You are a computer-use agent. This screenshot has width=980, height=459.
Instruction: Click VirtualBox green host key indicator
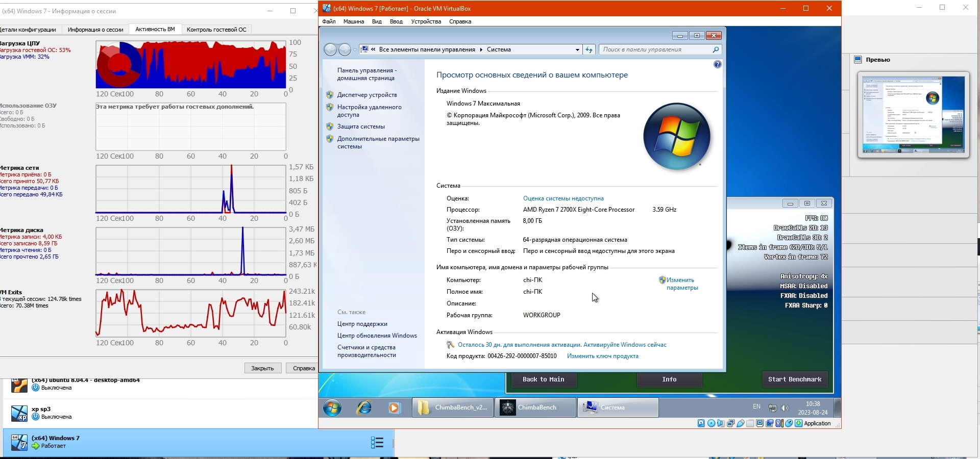799,423
